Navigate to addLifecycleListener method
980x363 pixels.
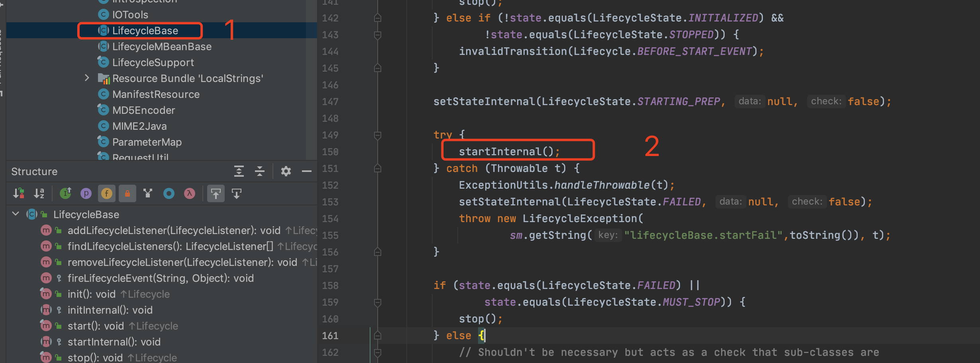[174, 230]
